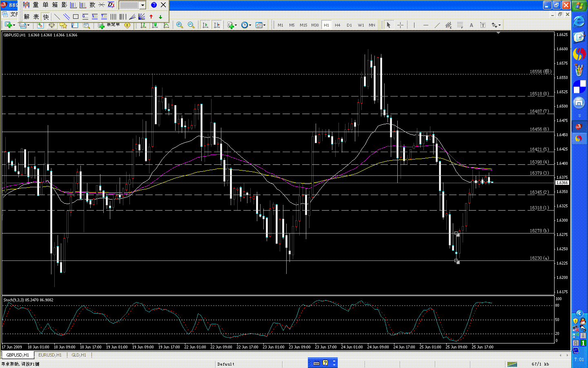Image resolution: width=588 pixels, height=368 pixels.
Task: Open the Expert Advisors yellow diamond icon
Action: [x=127, y=25]
